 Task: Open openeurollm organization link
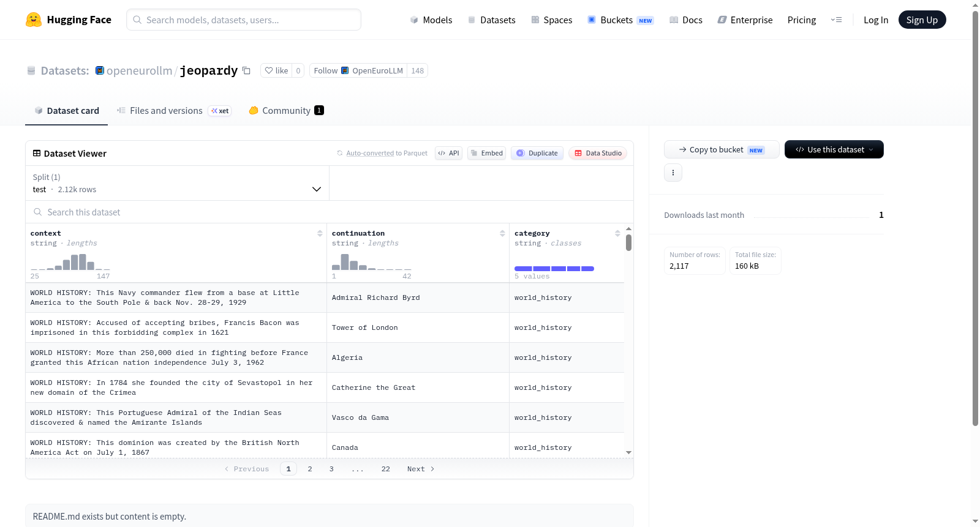[140, 70]
